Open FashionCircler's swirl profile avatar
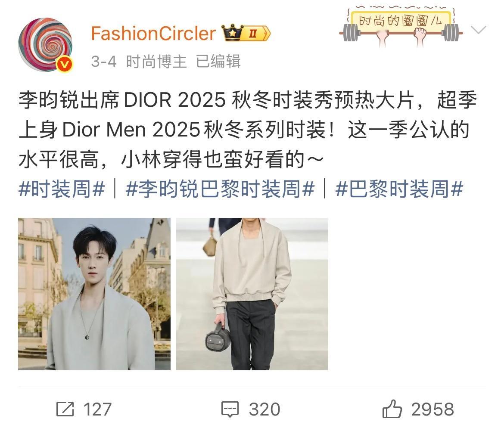The height and width of the screenshot is (428, 504). tap(45, 44)
